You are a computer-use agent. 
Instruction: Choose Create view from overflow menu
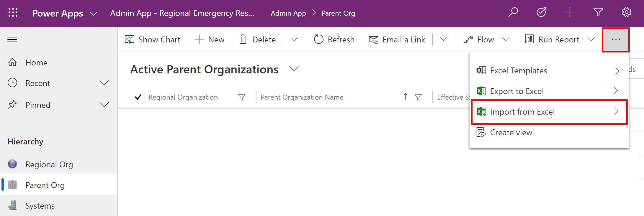click(x=511, y=133)
